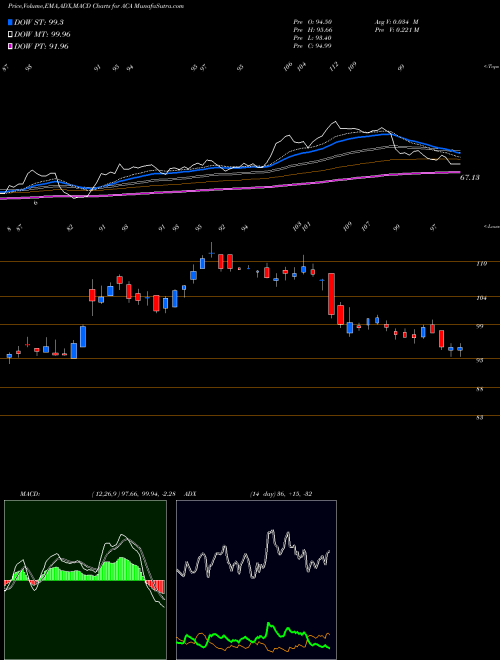Click the 'ADX' panel heading

[x=190, y=494]
